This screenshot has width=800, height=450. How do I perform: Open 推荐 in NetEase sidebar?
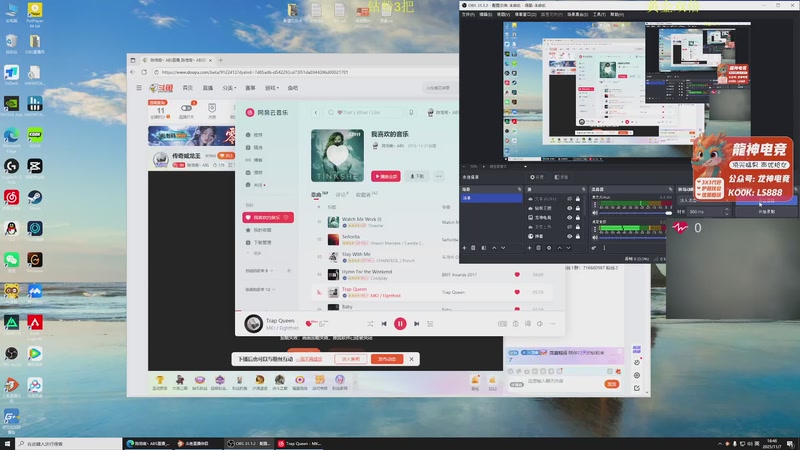click(255, 135)
